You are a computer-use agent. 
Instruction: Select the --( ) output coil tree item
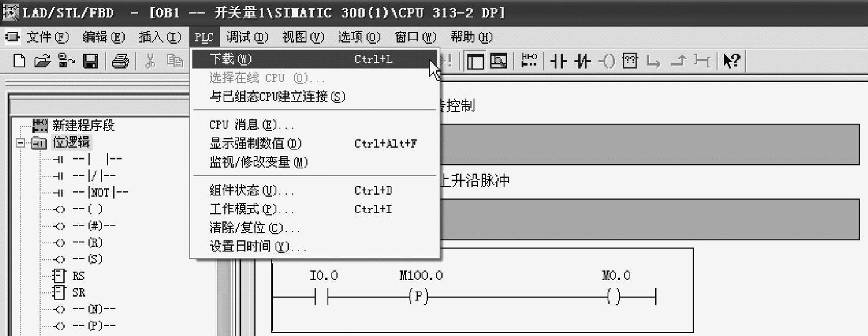[x=87, y=209]
